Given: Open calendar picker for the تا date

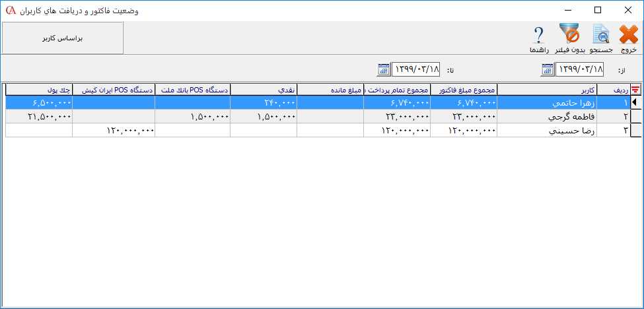Looking at the screenshot, I should tap(384, 69).
